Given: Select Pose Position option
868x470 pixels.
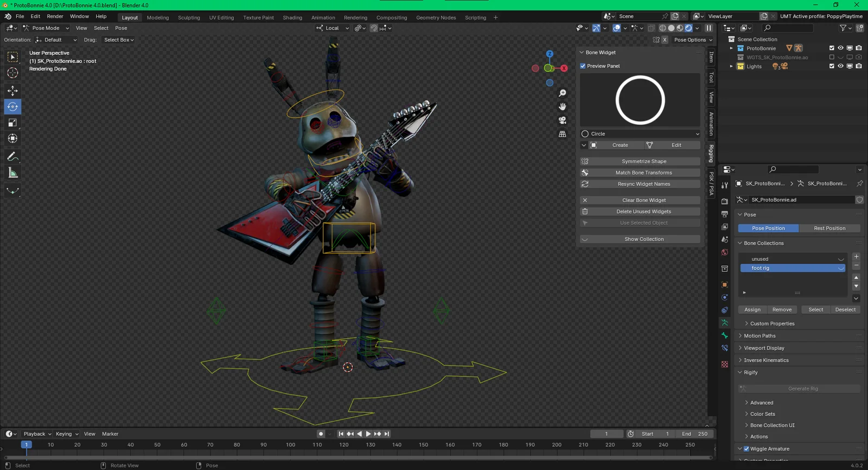Looking at the screenshot, I should pos(768,228).
